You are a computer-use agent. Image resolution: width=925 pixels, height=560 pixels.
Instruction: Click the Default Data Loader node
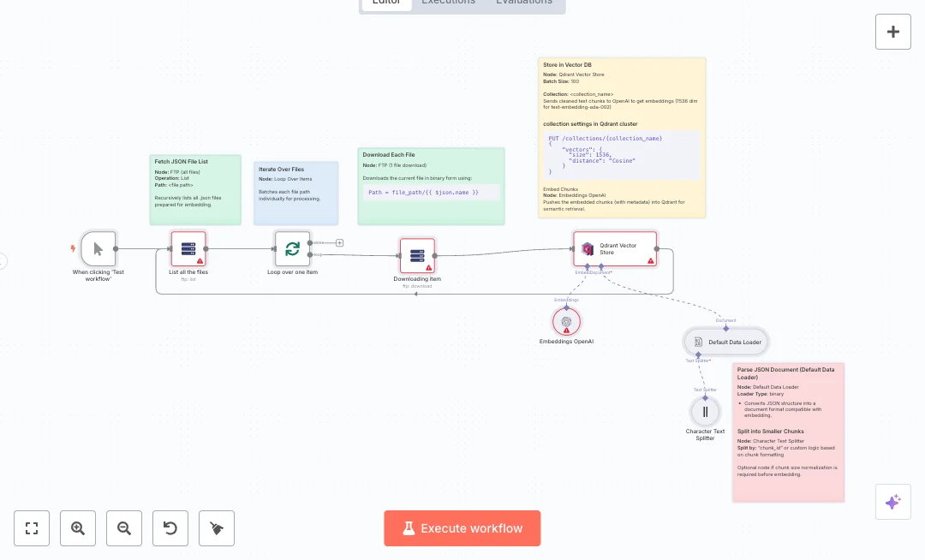[x=725, y=341]
